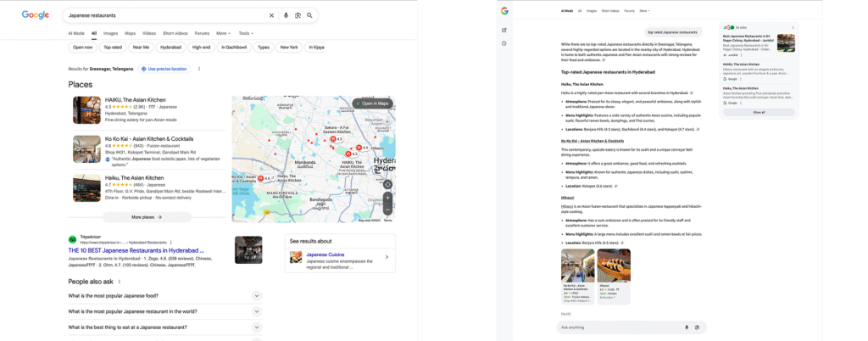Open three-dot menu next to Use precise location

[x=199, y=69]
